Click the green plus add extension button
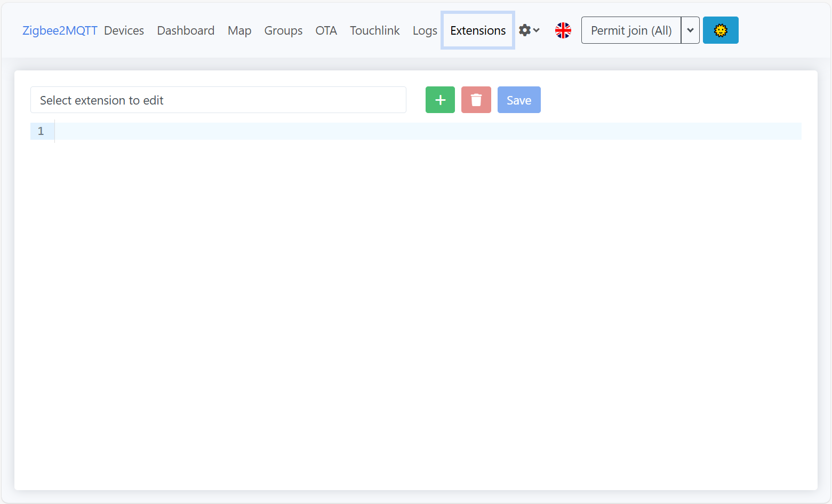This screenshot has height=504, width=832. (x=440, y=100)
